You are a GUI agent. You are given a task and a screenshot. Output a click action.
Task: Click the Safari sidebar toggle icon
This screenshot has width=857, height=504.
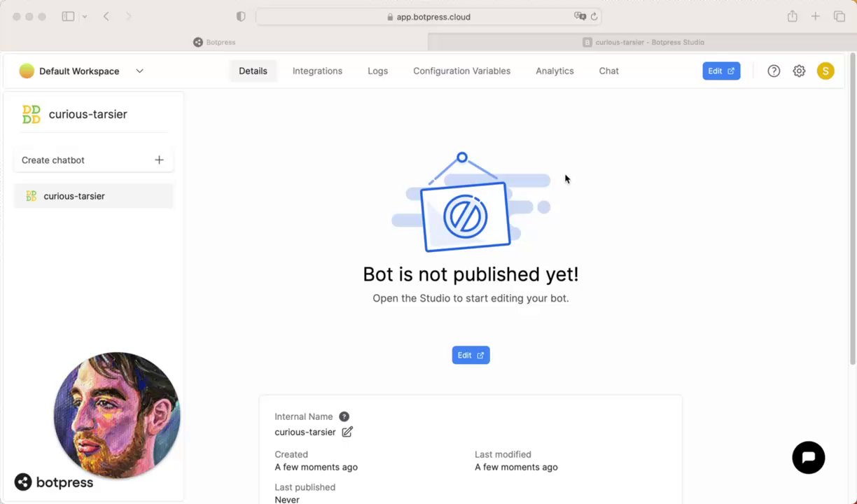tap(68, 16)
